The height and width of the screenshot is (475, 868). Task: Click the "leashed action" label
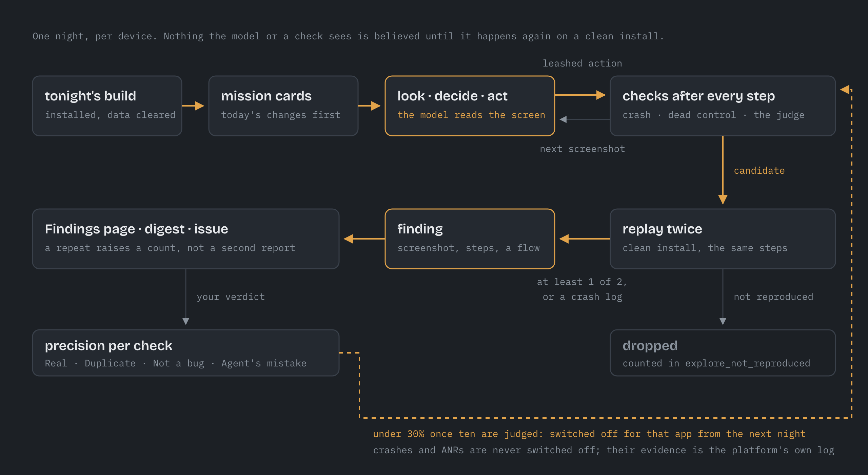pos(583,63)
